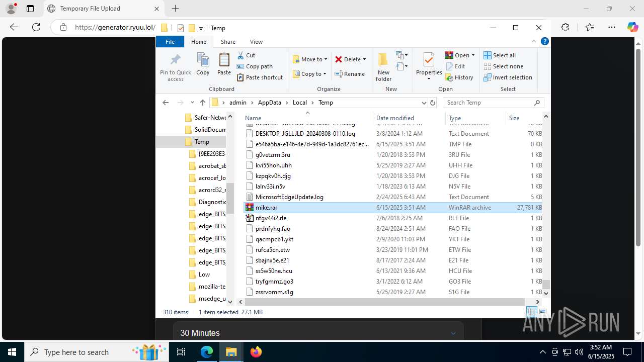Switch to Details view layout icon
644x362 pixels.
(532, 312)
